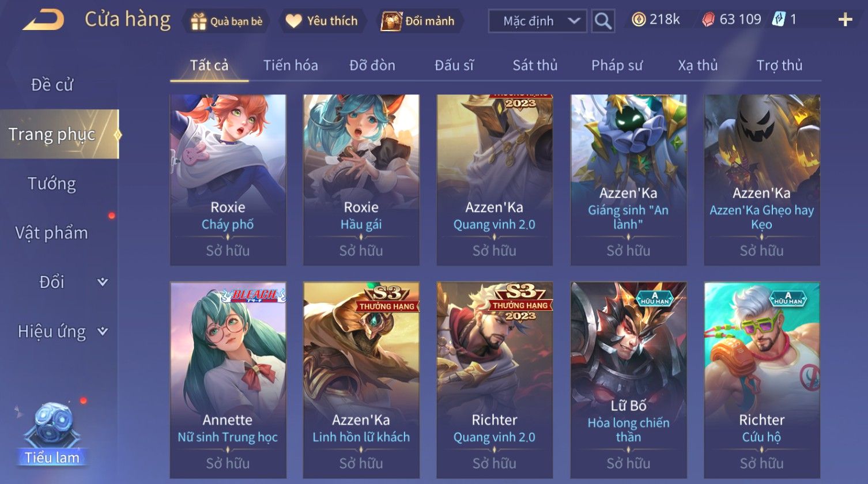Open Yêu thích favorites heart
This screenshot has width=868, height=484.
click(x=322, y=21)
